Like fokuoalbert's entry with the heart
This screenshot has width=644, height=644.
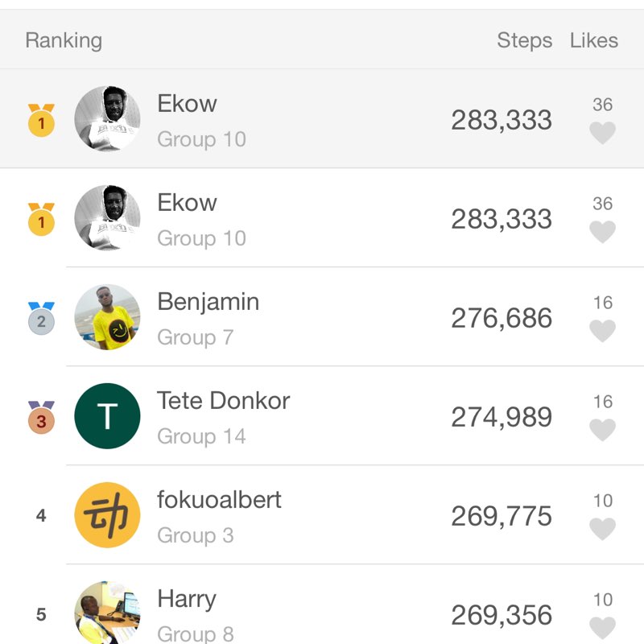point(602,529)
